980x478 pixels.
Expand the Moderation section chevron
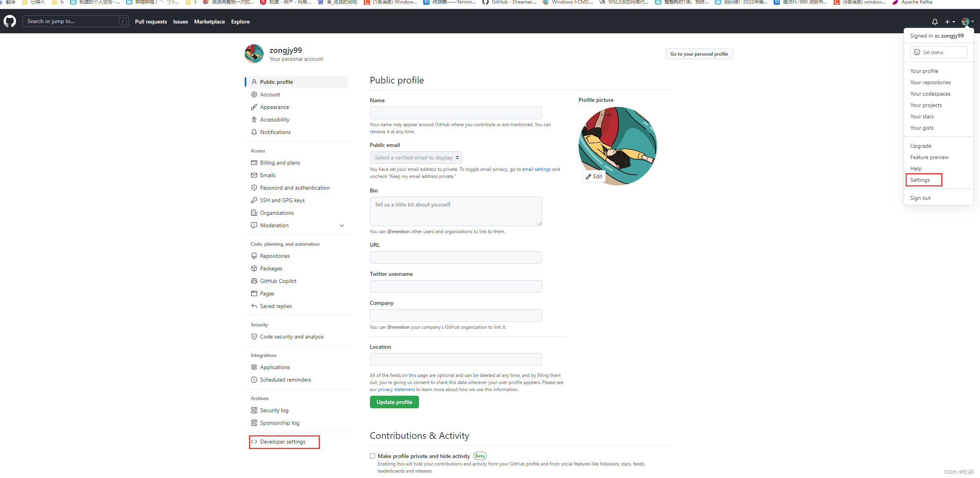pos(342,225)
